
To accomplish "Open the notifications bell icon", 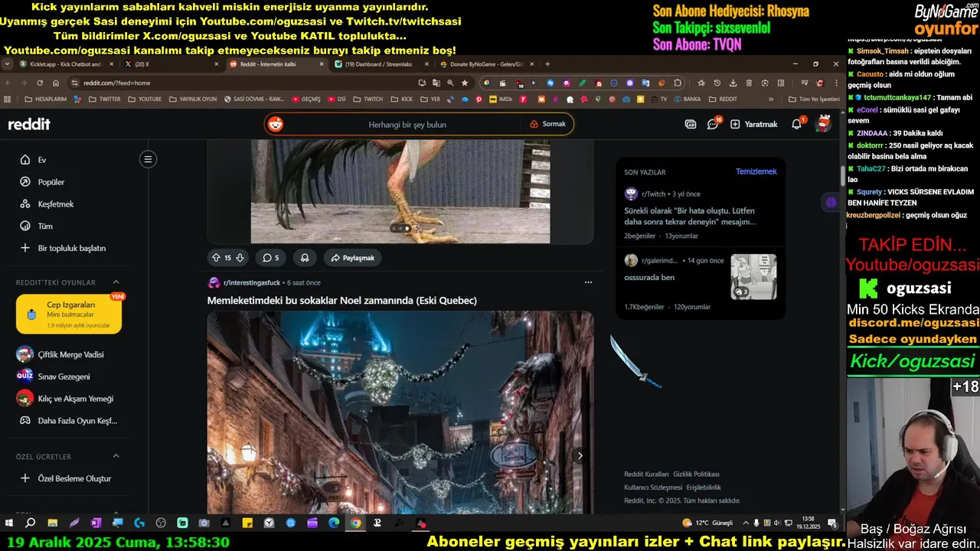I will (x=797, y=124).
